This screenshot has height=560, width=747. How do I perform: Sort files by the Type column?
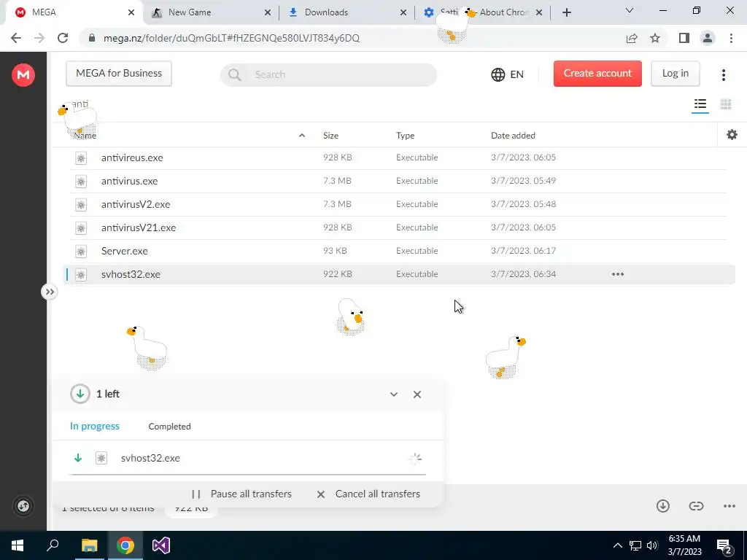click(405, 136)
